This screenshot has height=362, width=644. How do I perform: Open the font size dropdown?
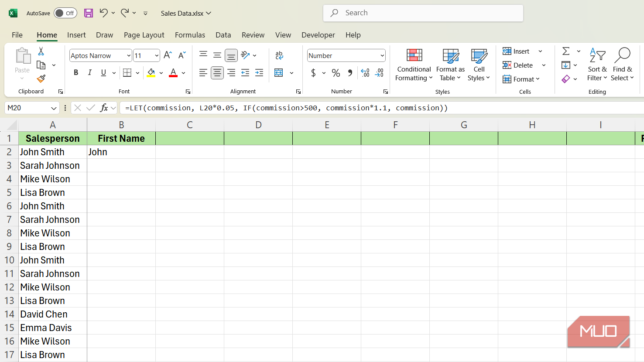157,55
